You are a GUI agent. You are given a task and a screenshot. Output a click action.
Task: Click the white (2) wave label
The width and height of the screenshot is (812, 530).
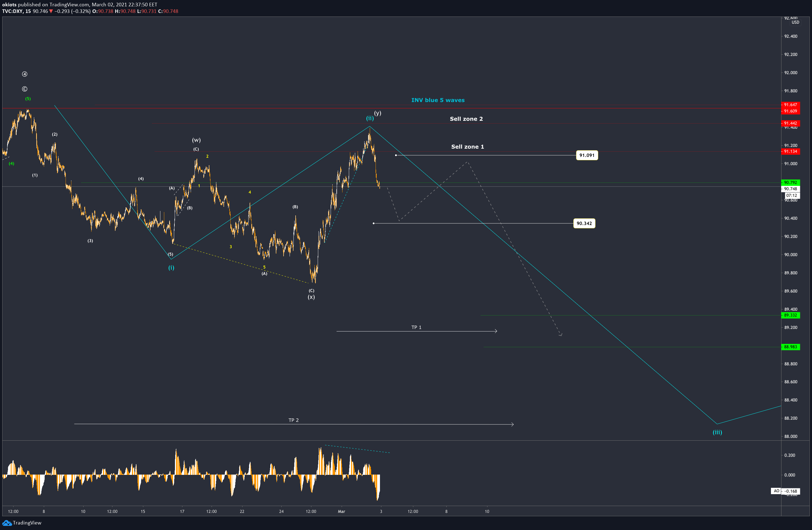55,134
